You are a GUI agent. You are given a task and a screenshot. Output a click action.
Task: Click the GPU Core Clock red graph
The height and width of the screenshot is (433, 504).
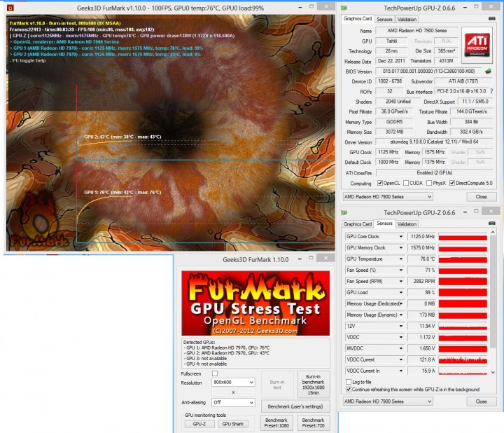click(463, 236)
